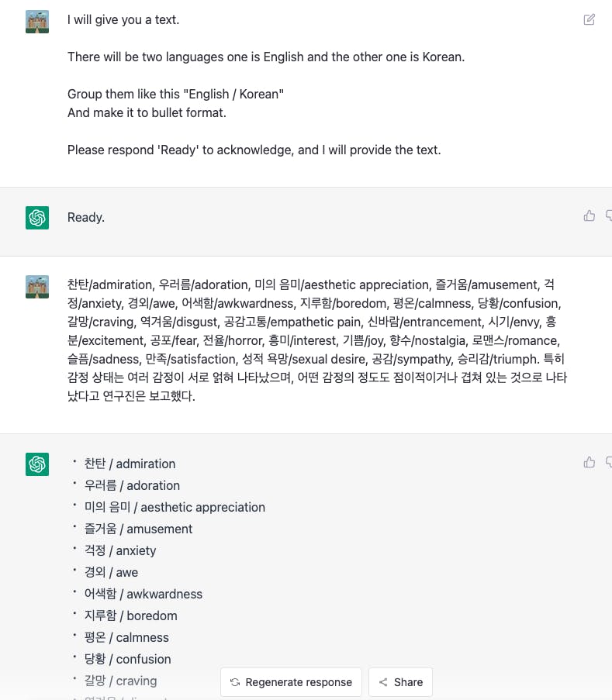The height and width of the screenshot is (700, 612).
Task: Click the 'Ready.' reply text
Action: [x=86, y=217]
